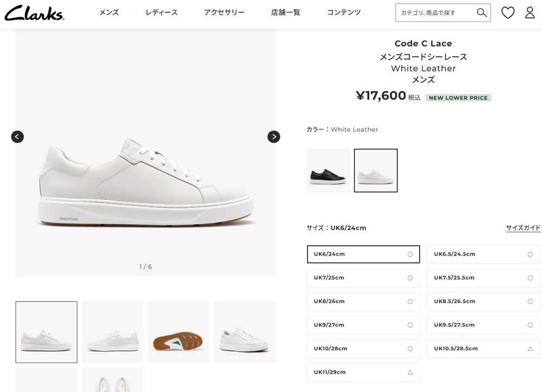542x392 pixels.
Task: Choose size UK9.5/27.5cm
Action: click(x=483, y=325)
